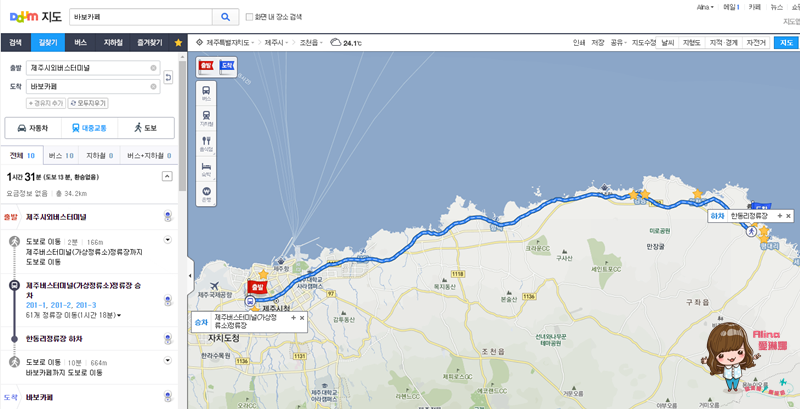Viewport: 800px width, 409px height.
Task: Expand the 61개 정류장 이동 stop list
Action: point(74,316)
